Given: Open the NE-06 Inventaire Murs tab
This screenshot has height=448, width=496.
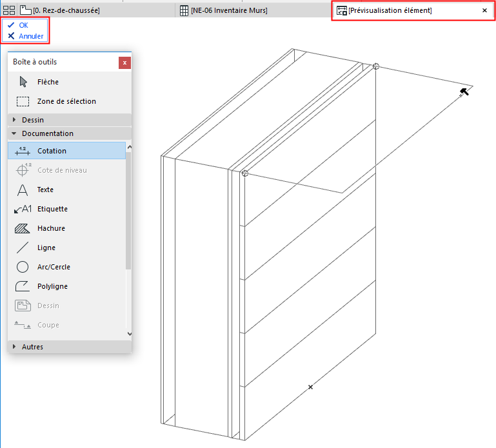Looking at the screenshot, I should (x=224, y=10).
